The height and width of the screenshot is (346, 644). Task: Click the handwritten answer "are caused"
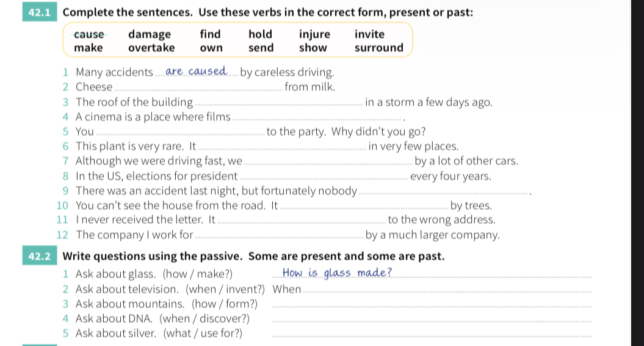pyautogui.click(x=196, y=71)
